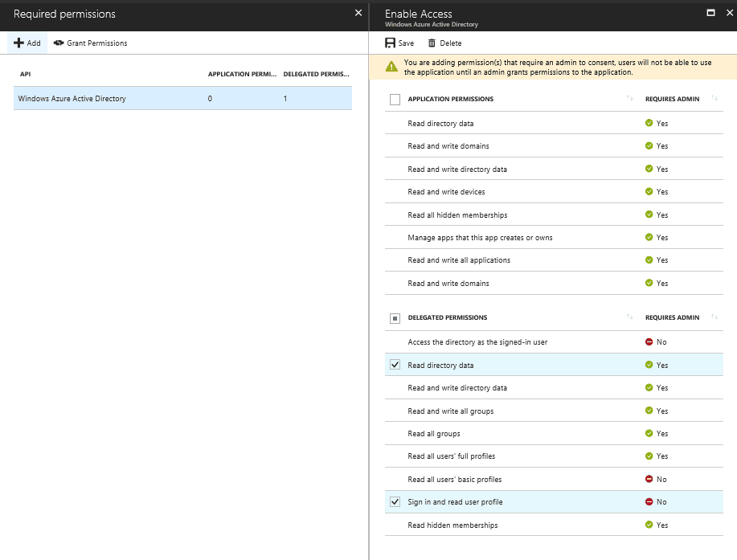
Task: Sort application Requires Admin column
Action: pos(714,98)
